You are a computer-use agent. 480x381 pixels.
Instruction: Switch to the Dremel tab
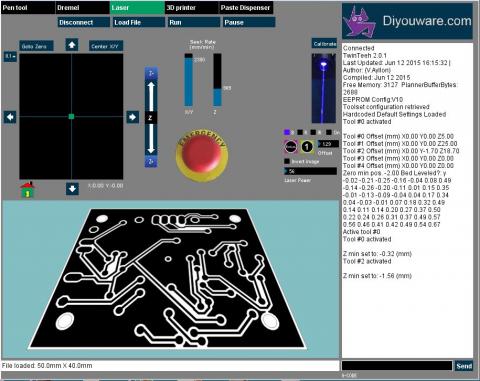(82, 8)
